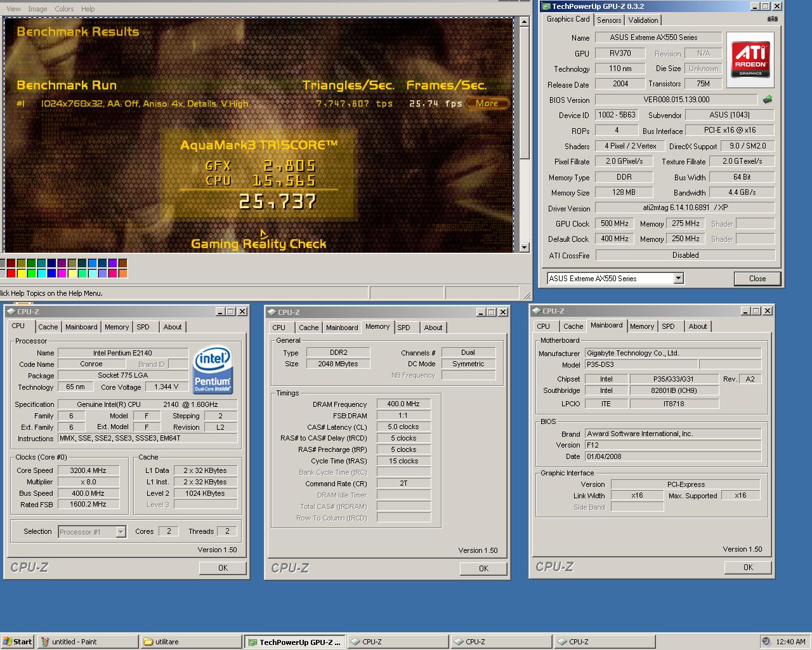This screenshot has width=812, height=650.
Task: Click the processor Name field Intel Pentium E2140
Action: pyautogui.click(x=123, y=353)
